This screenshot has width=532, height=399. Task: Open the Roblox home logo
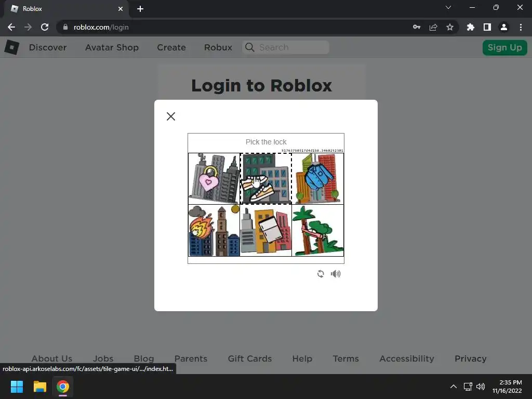point(12,47)
